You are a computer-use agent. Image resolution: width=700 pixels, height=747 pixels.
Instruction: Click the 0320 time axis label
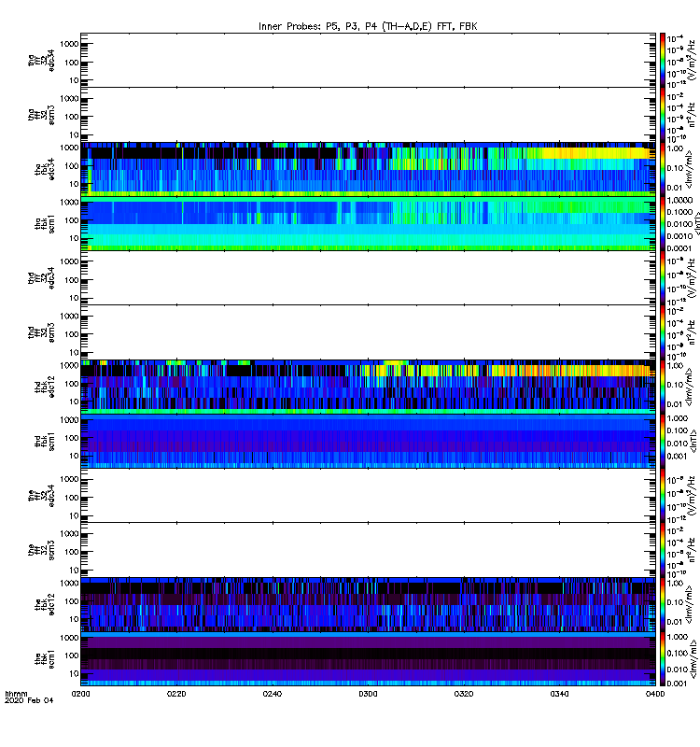[463, 694]
